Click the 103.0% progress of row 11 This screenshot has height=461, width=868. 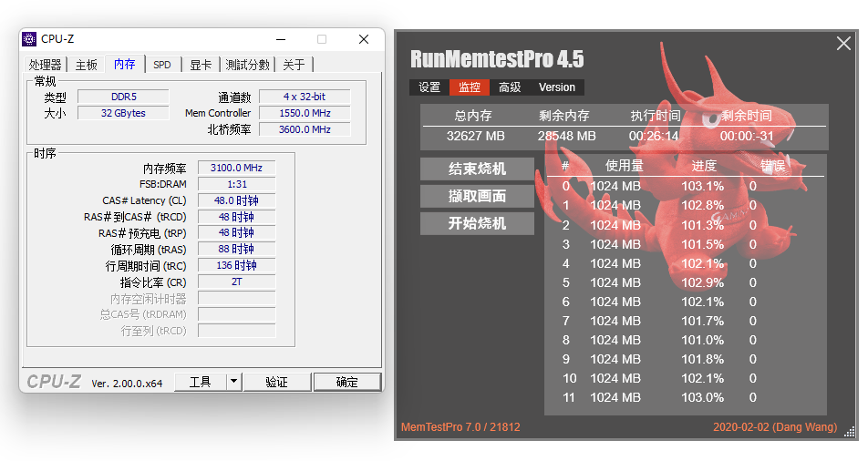tap(702, 397)
